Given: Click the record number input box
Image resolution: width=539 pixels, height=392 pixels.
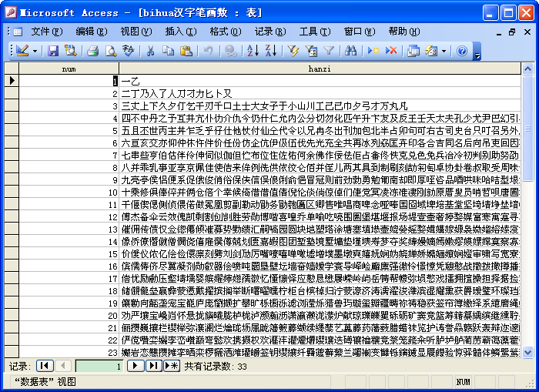Looking at the screenshot, I should tap(99, 367).
